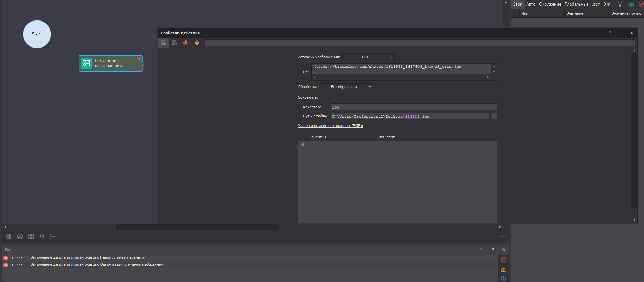This screenshot has height=282, width=644.
Task: Switch to the Глобальные variables tab
Action: tap(576, 4)
